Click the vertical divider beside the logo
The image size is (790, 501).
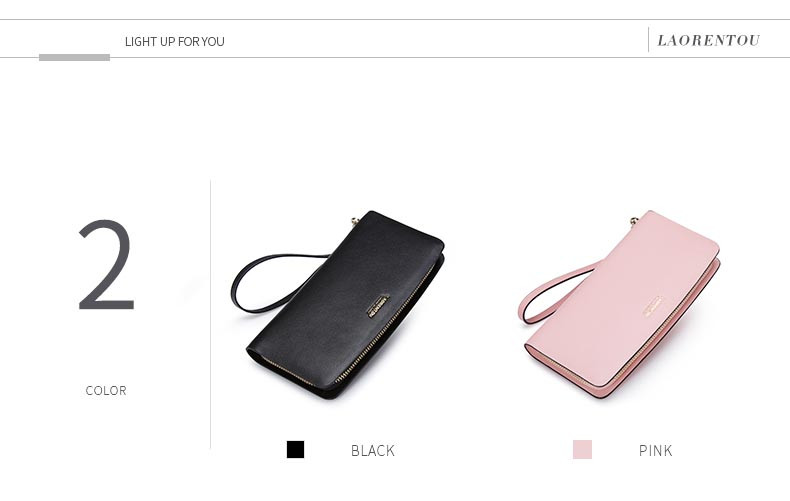(x=648, y=40)
